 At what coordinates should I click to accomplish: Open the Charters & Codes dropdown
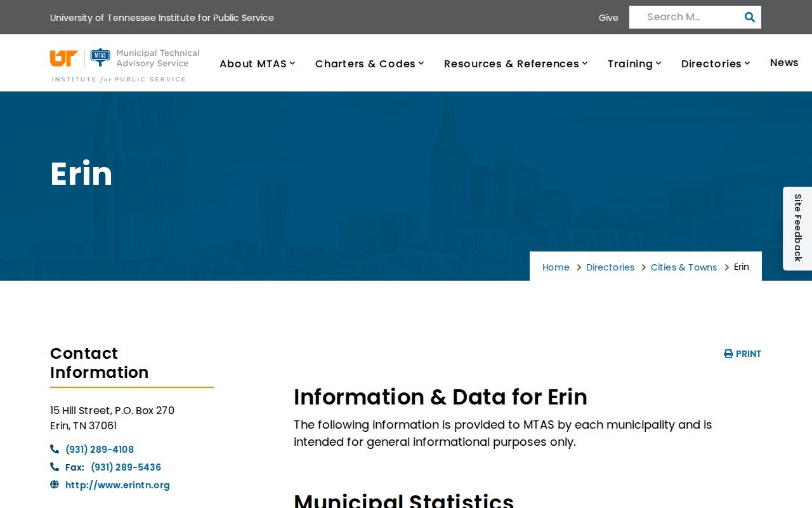point(370,63)
